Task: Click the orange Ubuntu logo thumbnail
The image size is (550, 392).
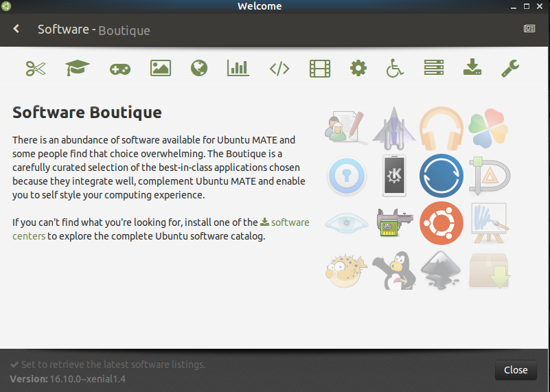Action: click(442, 223)
